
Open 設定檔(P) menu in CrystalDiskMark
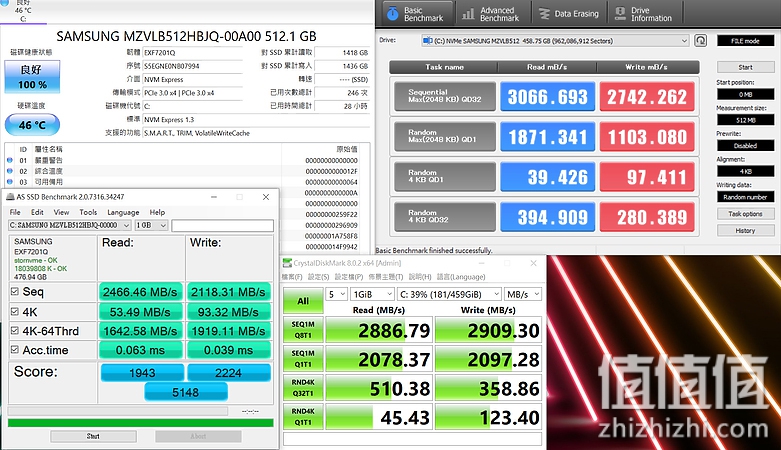[x=349, y=277]
